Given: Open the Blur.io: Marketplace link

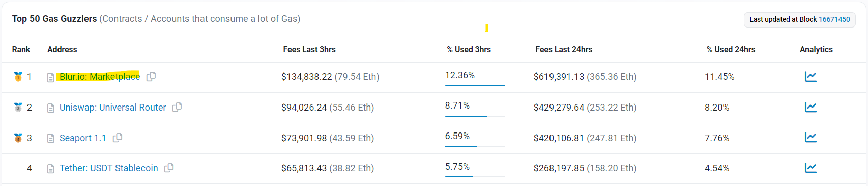Looking at the screenshot, I should point(100,76).
